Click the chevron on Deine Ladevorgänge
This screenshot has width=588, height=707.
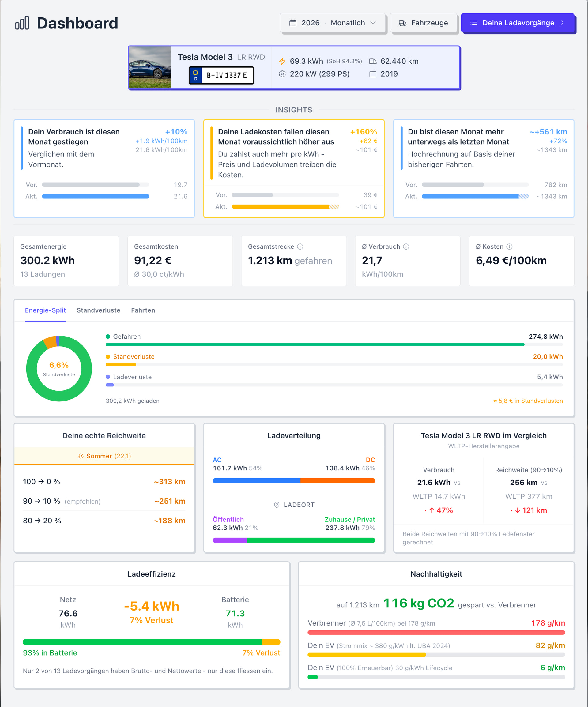(x=562, y=23)
